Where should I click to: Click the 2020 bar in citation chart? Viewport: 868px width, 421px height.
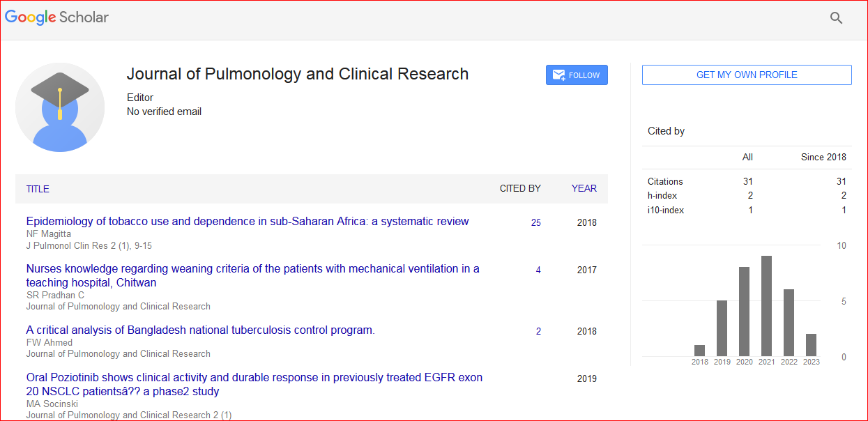744,312
